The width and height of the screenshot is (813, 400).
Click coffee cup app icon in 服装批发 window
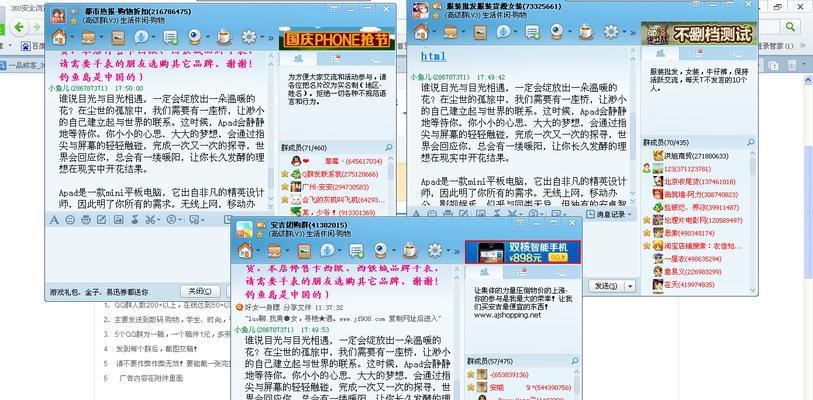tap(586, 32)
